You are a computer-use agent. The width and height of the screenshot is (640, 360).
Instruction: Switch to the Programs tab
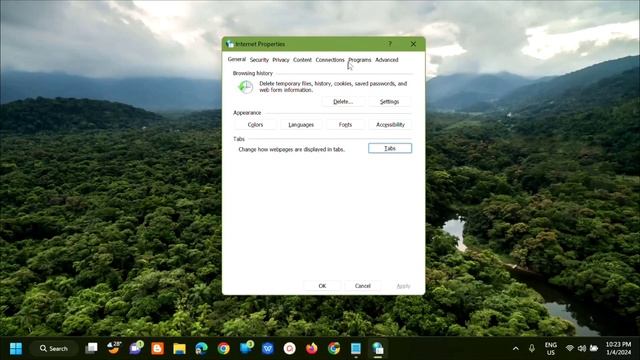[360, 60]
